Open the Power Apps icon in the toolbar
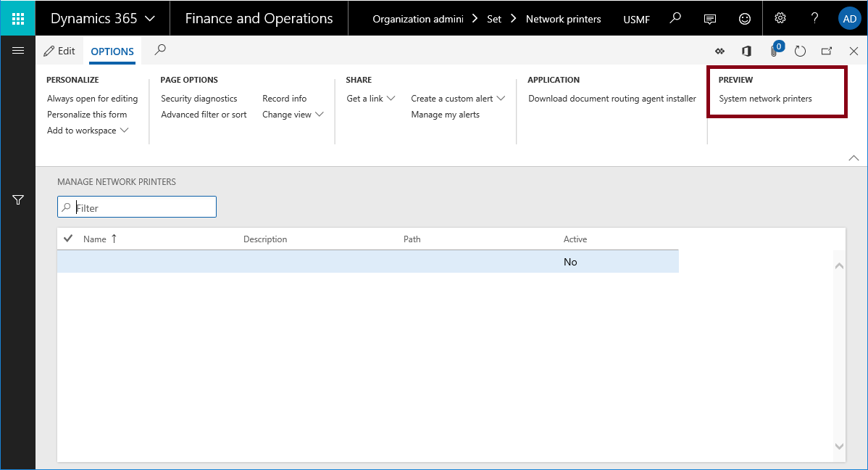The image size is (868, 470). coord(719,51)
